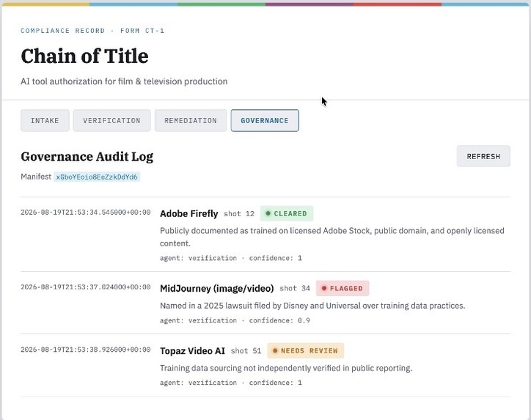The image size is (531, 420).
Task: Select the Topaz Video AI entry title
Action: [x=192, y=350]
